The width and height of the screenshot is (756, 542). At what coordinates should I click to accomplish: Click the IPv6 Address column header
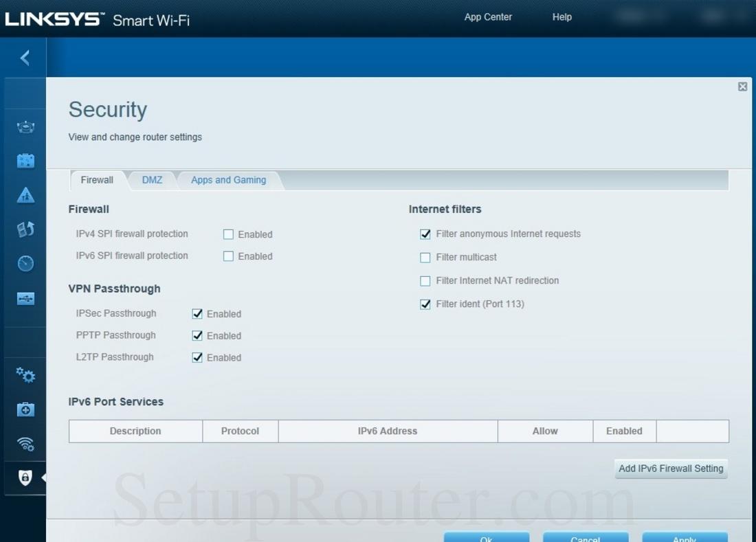pos(388,431)
